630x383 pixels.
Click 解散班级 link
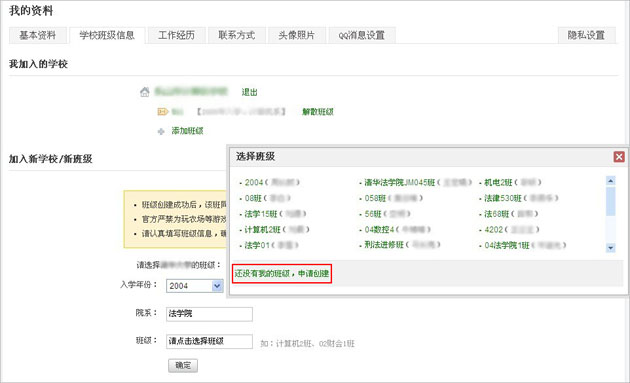point(318,112)
